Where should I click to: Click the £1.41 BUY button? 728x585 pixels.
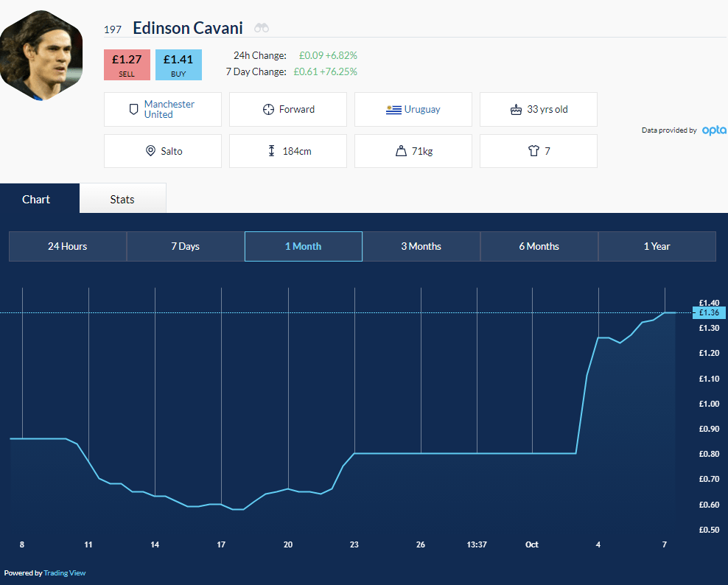178,65
